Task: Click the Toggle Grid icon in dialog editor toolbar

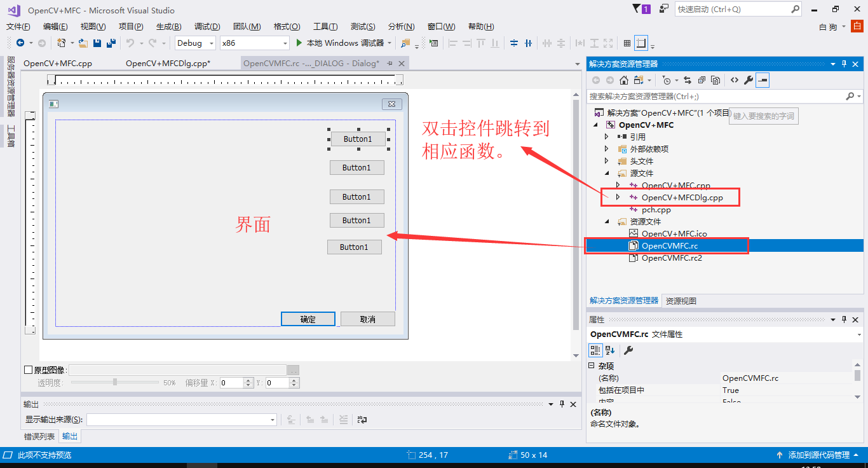Action: pos(627,43)
